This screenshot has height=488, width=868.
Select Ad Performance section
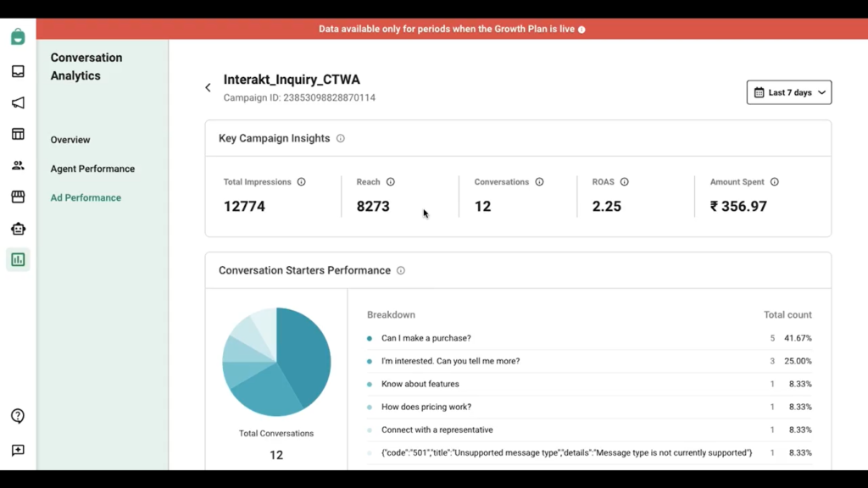tap(86, 197)
